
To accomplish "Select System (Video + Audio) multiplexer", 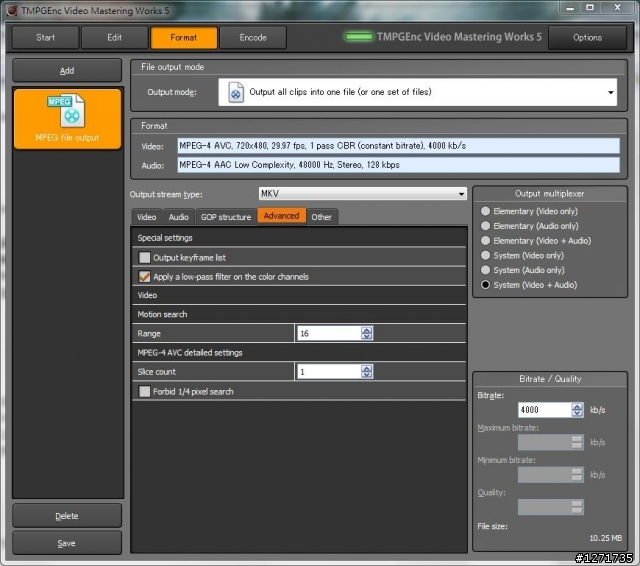I will [x=485, y=284].
